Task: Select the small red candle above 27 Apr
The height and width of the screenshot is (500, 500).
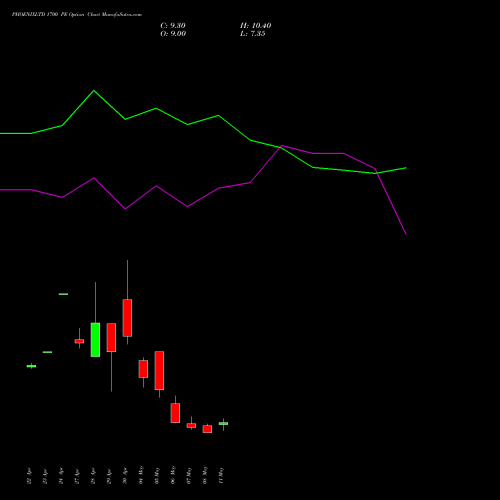Action: click(79, 341)
